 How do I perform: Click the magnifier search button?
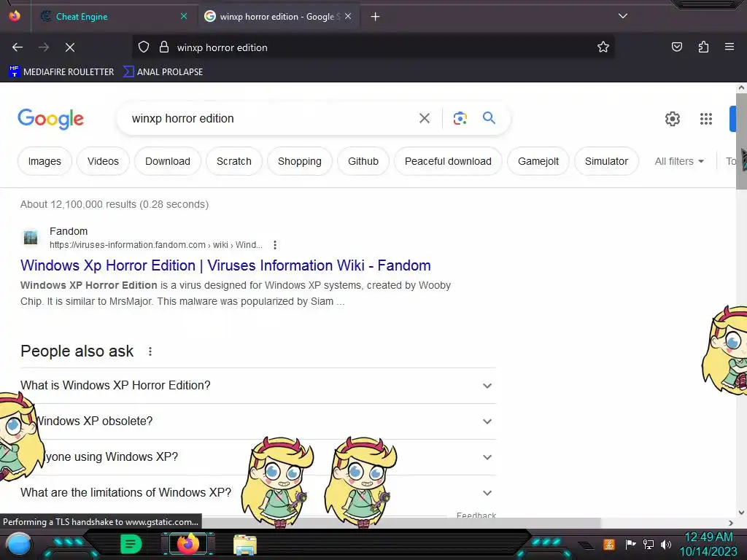click(489, 117)
